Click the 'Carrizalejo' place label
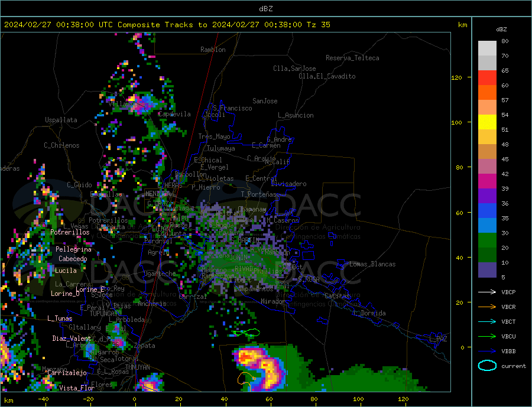This screenshot has height=407, width=532. [67, 373]
